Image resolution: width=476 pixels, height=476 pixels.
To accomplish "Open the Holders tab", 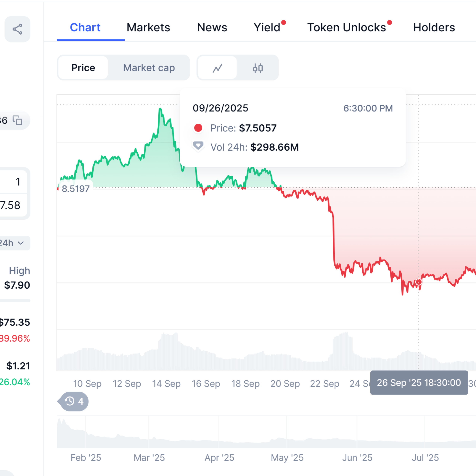I will (x=434, y=27).
